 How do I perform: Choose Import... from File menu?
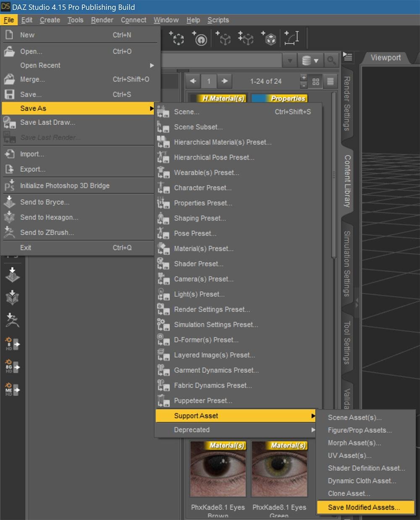78,154
